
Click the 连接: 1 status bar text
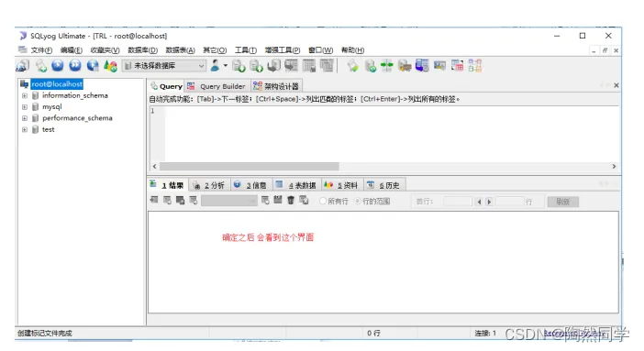click(485, 333)
